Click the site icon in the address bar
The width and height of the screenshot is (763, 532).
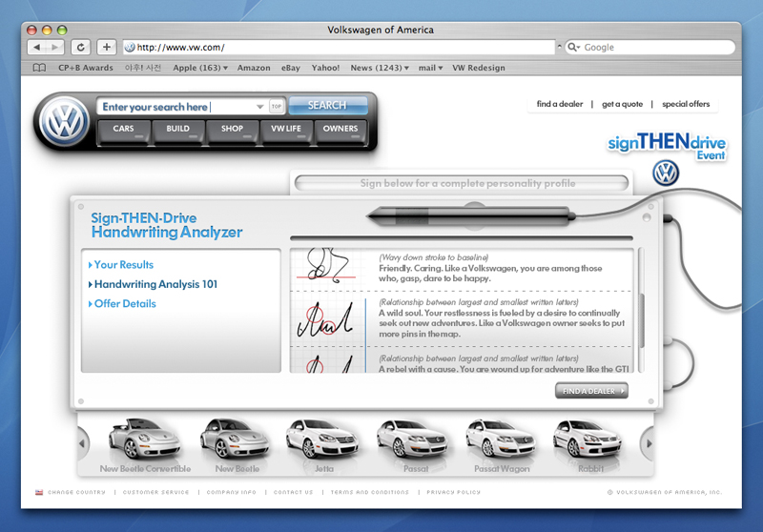point(130,47)
